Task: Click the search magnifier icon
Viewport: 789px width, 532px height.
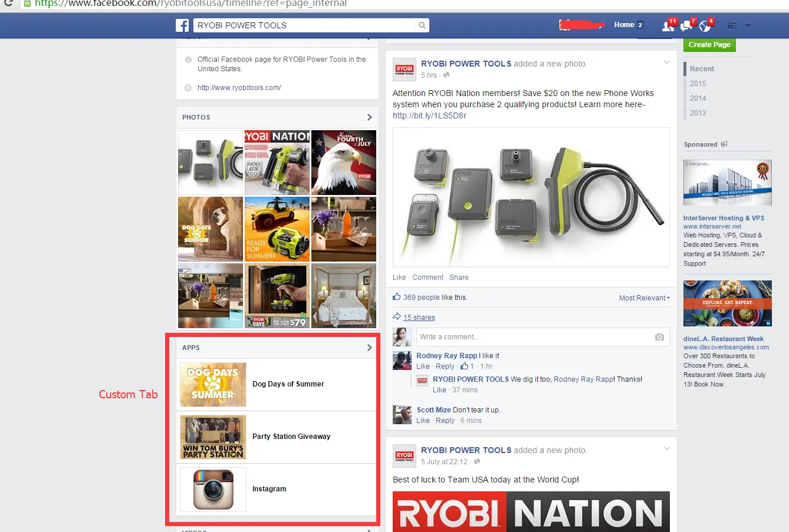Action: click(x=422, y=25)
